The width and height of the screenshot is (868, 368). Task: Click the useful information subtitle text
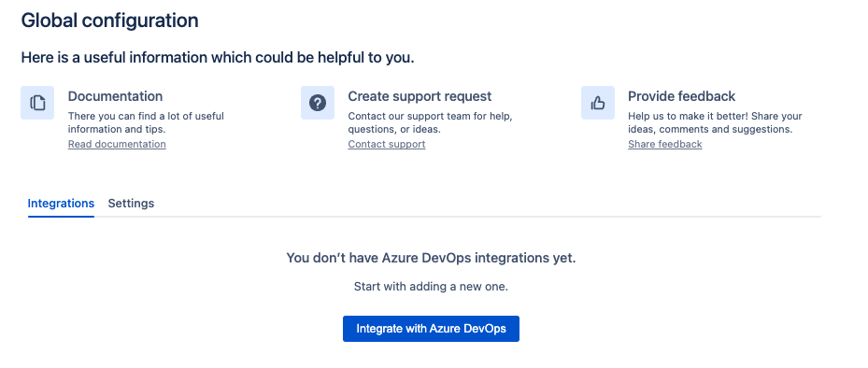point(218,58)
